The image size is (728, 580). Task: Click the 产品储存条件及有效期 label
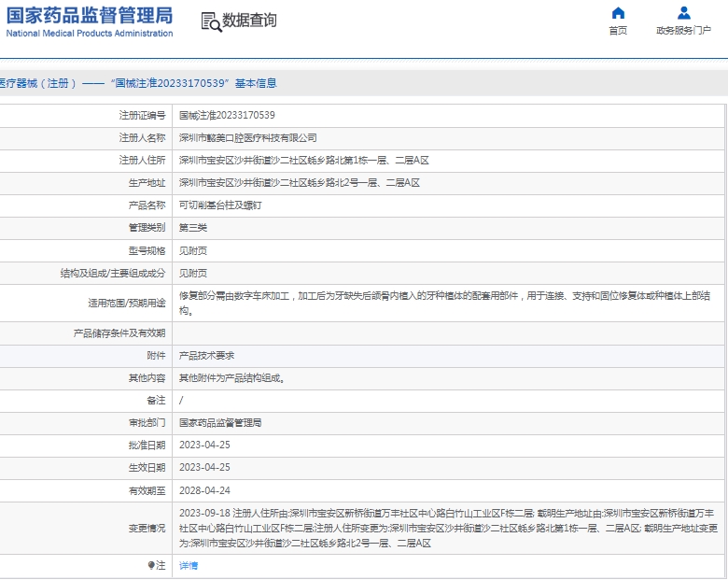pyautogui.click(x=119, y=333)
